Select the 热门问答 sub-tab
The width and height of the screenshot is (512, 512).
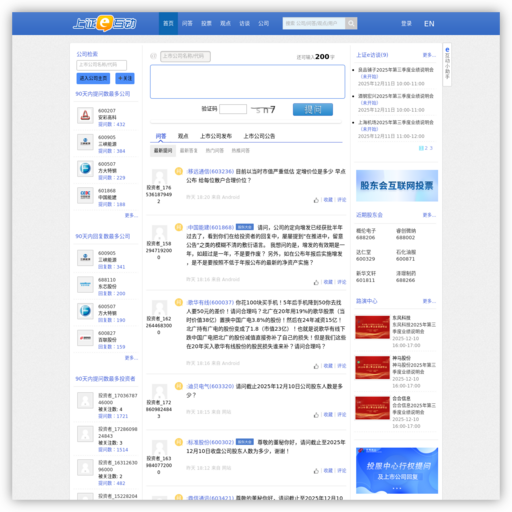(x=215, y=151)
